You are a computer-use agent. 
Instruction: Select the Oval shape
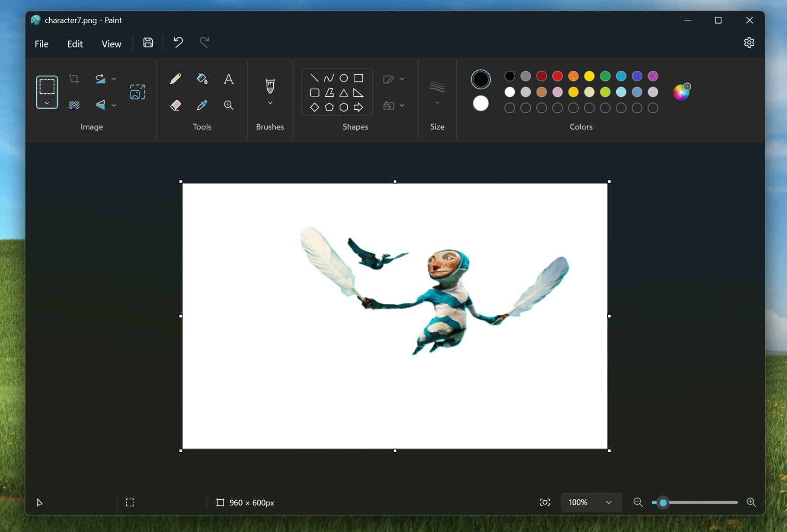(x=344, y=77)
